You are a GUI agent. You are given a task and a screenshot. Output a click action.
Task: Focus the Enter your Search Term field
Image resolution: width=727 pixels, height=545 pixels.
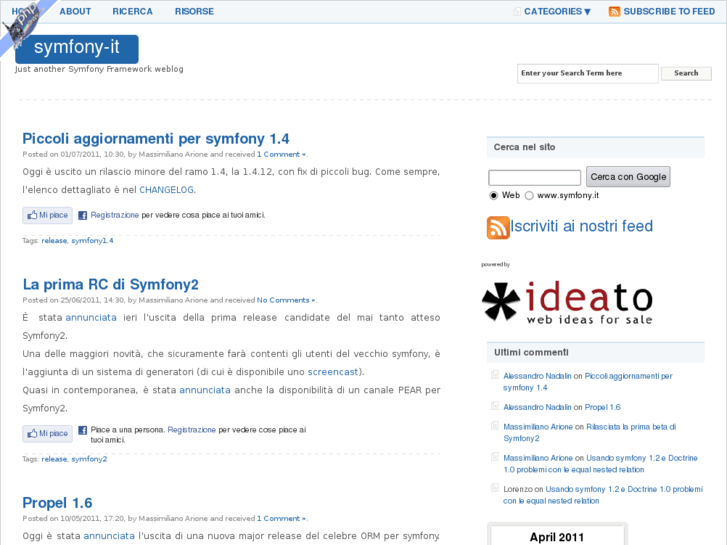click(587, 73)
